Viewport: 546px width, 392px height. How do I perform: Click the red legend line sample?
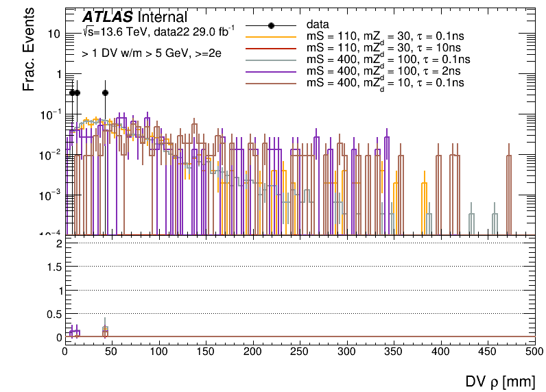pyautogui.click(x=271, y=48)
